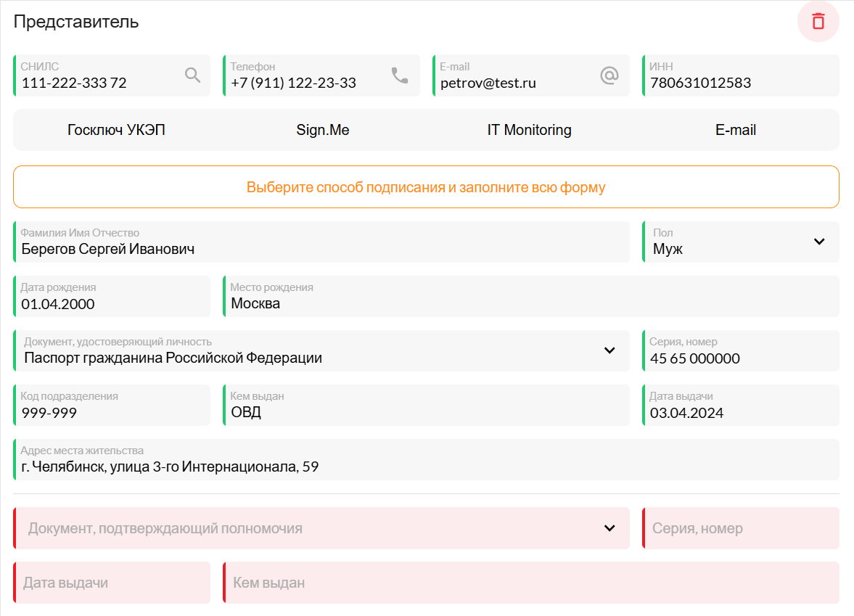Open the Документ, подтверждающий полномочия dropdown

[321, 528]
